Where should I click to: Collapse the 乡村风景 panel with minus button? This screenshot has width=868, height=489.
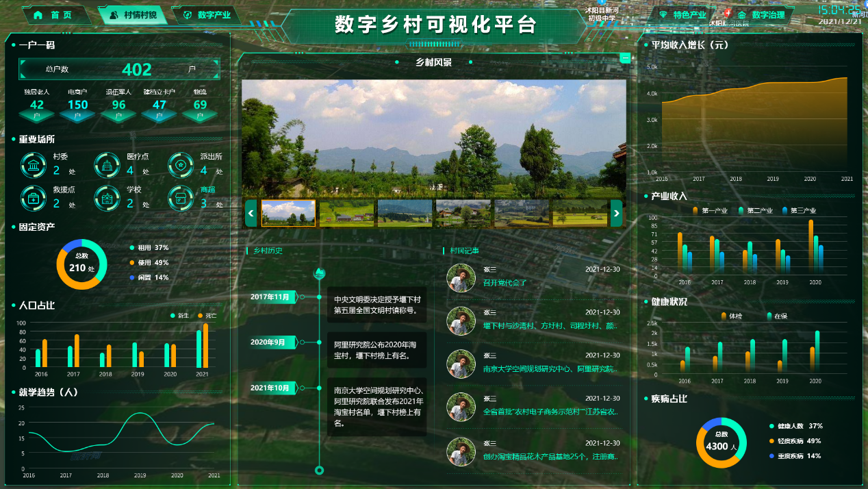pos(625,58)
